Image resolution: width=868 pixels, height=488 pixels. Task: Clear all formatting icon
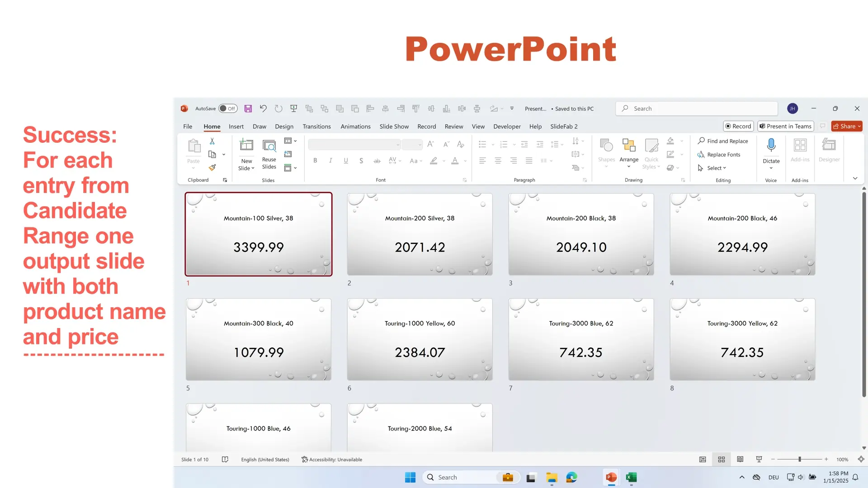pyautogui.click(x=461, y=144)
